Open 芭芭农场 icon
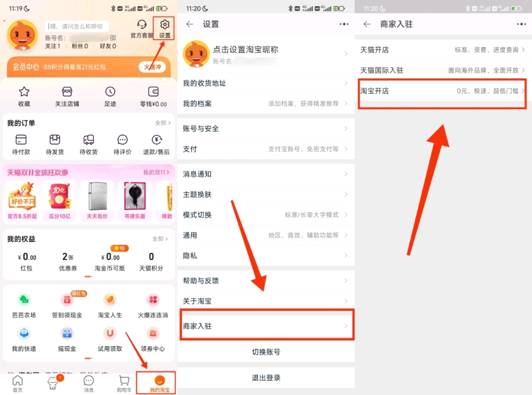 (x=24, y=300)
